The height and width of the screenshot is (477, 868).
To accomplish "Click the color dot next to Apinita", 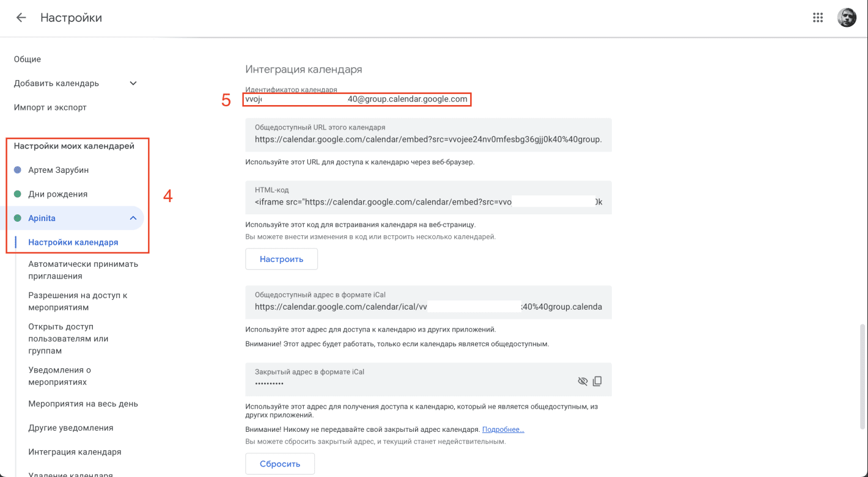I will point(17,217).
